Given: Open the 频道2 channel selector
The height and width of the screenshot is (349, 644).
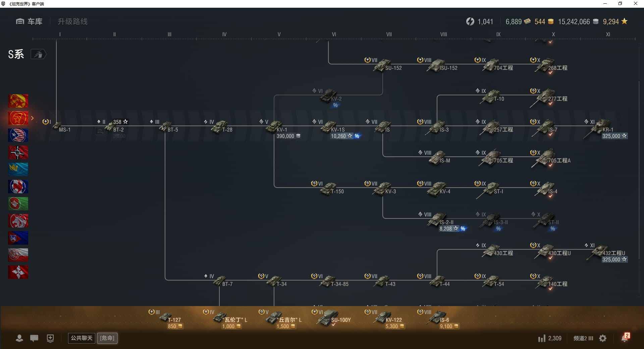Looking at the screenshot, I should click(583, 338).
